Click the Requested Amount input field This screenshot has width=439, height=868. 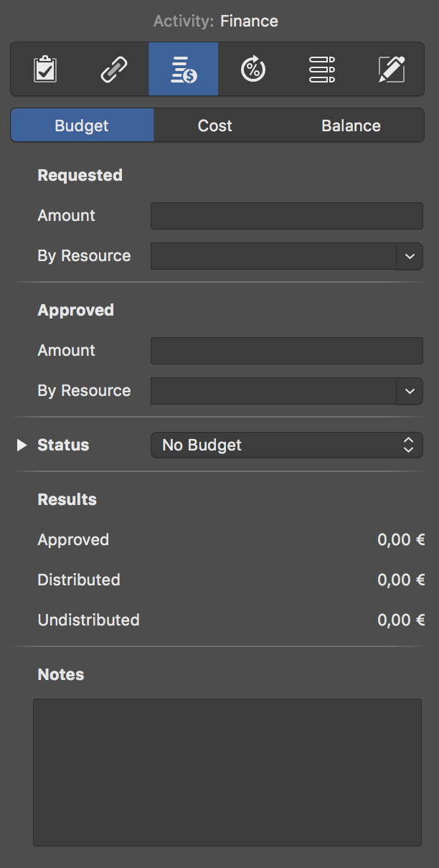tap(286, 216)
